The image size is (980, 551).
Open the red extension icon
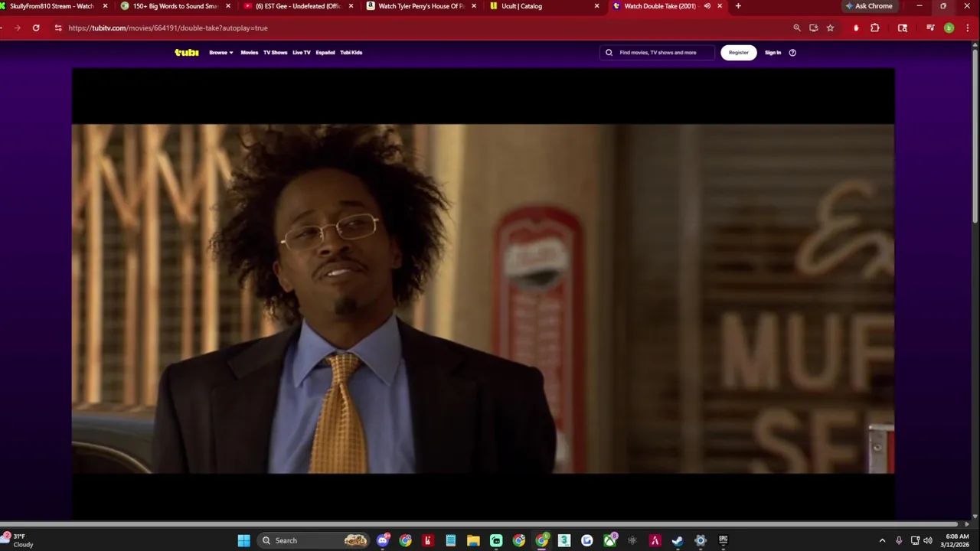[856, 28]
